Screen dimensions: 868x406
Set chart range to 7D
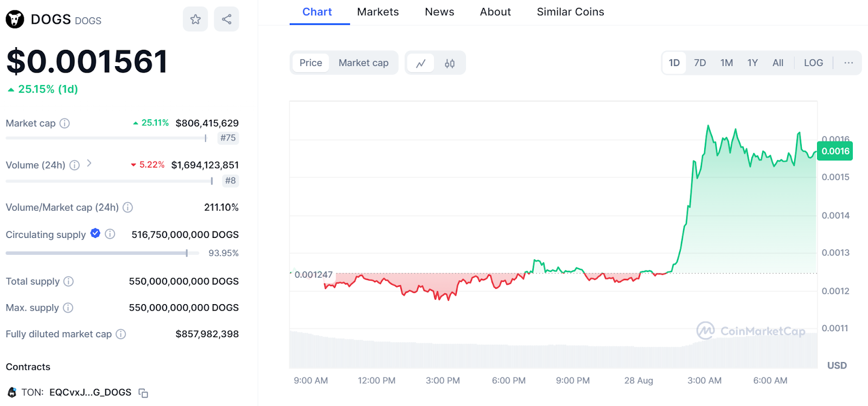[700, 63]
